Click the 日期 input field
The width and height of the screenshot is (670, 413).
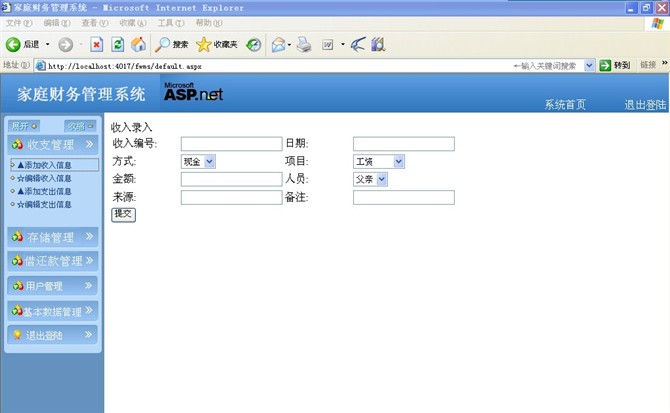[x=404, y=144]
